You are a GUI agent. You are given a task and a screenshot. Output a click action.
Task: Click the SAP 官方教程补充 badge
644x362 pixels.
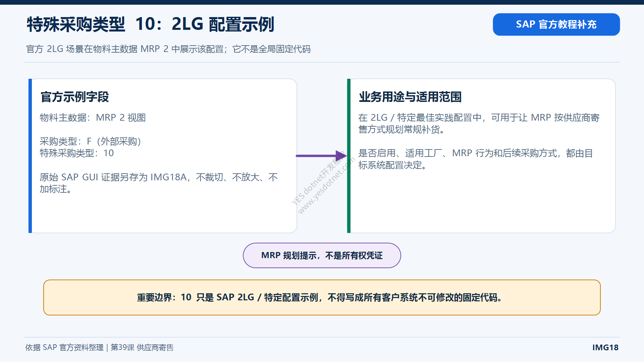(x=556, y=24)
